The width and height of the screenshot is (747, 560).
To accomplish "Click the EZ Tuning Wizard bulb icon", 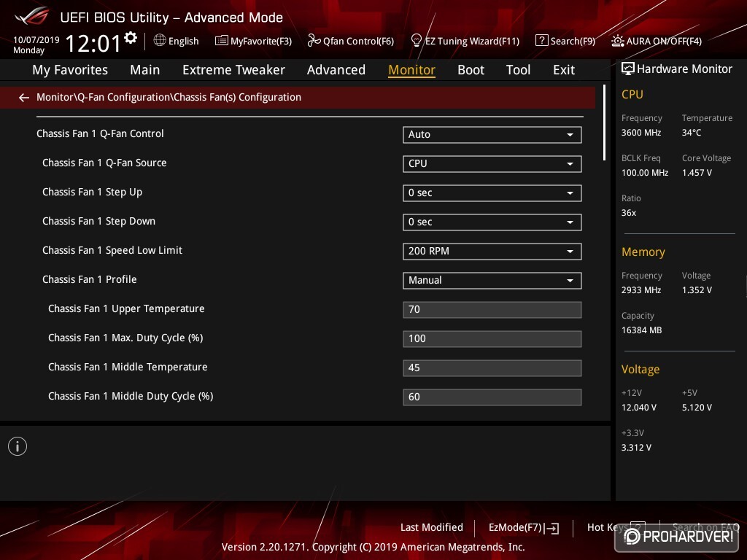I will coord(416,41).
